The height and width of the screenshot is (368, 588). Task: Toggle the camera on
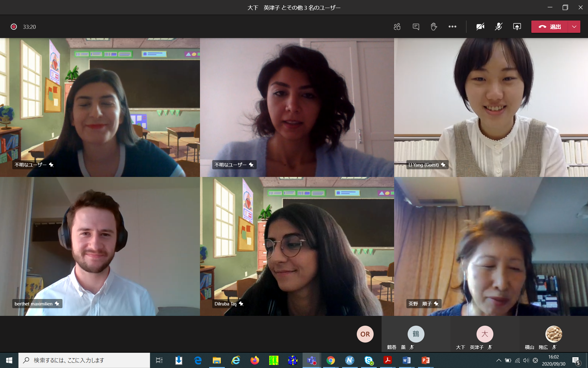click(480, 27)
